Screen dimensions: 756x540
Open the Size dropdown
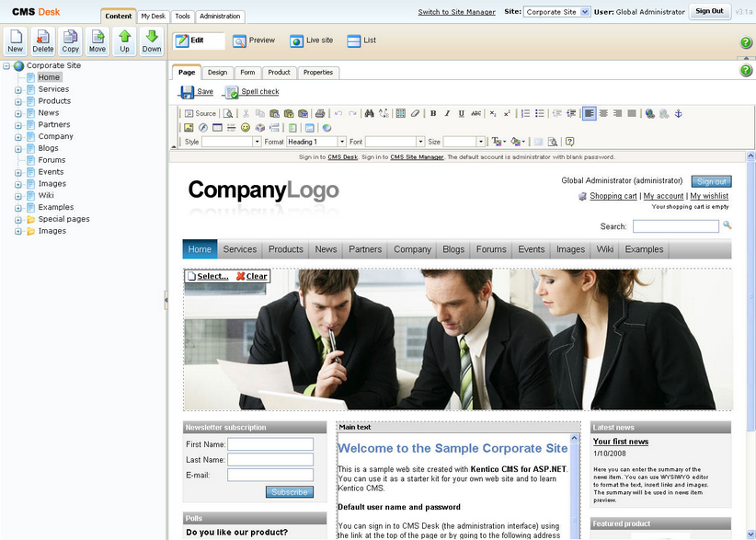tap(464, 142)
